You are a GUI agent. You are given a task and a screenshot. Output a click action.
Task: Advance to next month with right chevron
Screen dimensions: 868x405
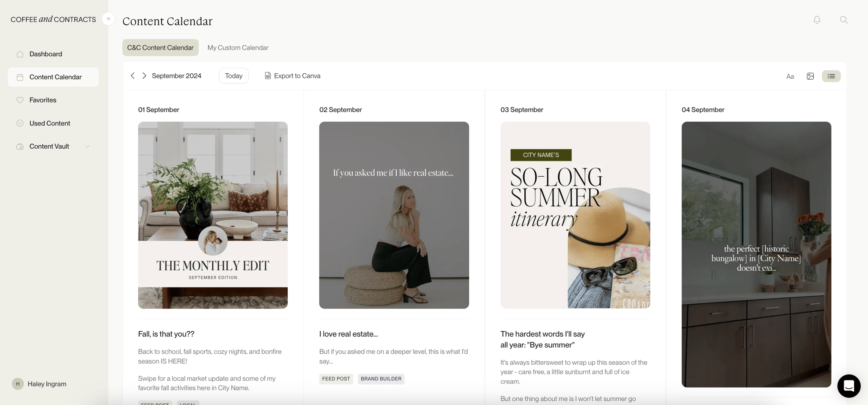click(x=144, y=75)
